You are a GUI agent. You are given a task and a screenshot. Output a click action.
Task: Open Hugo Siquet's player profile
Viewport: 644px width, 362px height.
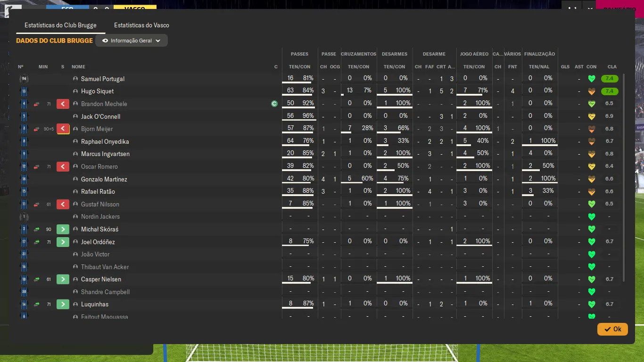click(97, 91)
